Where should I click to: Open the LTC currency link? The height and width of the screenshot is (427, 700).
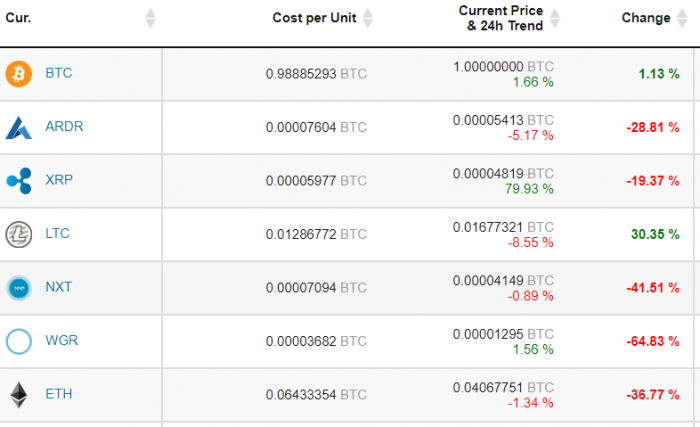click(x=57, y=234)
